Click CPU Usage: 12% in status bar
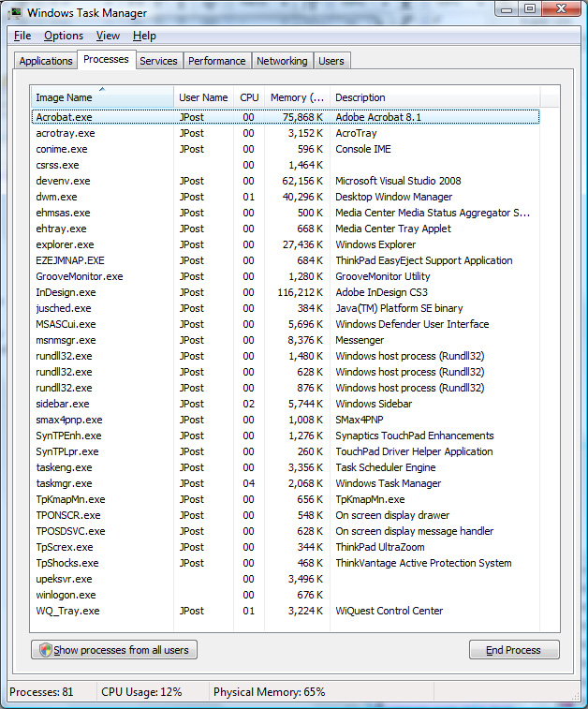This screenshot has height=709, width=588. (x=141, y=692)
